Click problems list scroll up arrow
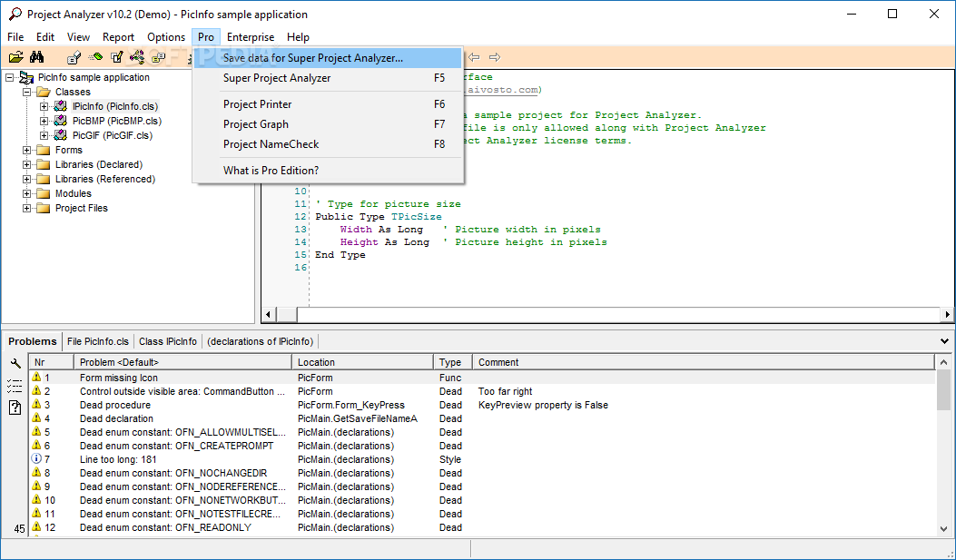 (944, 362)
